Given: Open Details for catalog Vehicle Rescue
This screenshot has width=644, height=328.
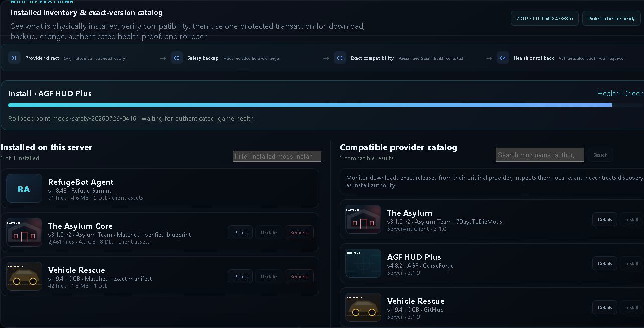Looking at the screenshot, I should (x=605, y=307).
